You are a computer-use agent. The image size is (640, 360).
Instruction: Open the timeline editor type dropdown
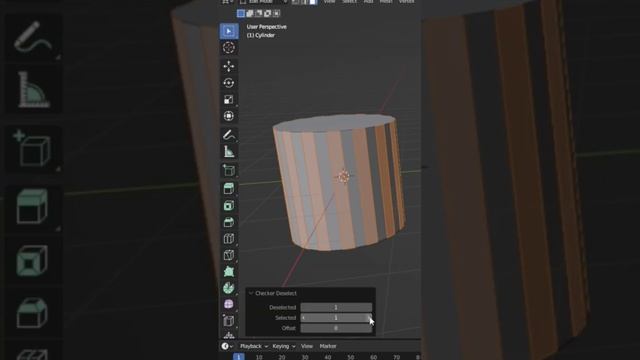click(x=227, y=346)
